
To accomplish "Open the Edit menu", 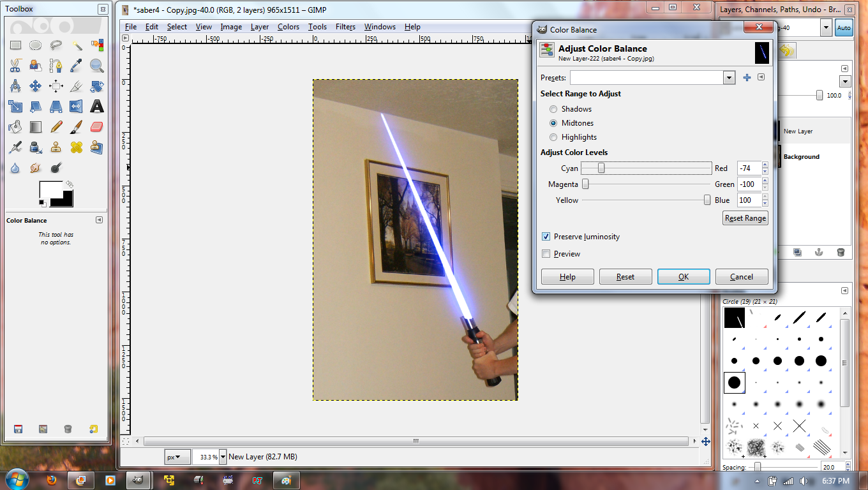I will (x=152, y=27).
